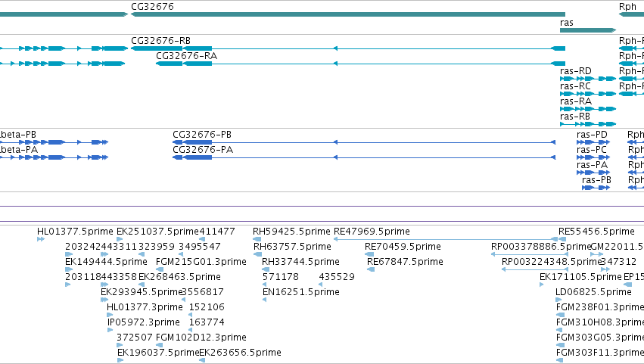Select EST EK196037.5prime label

[x=158, y=353]
